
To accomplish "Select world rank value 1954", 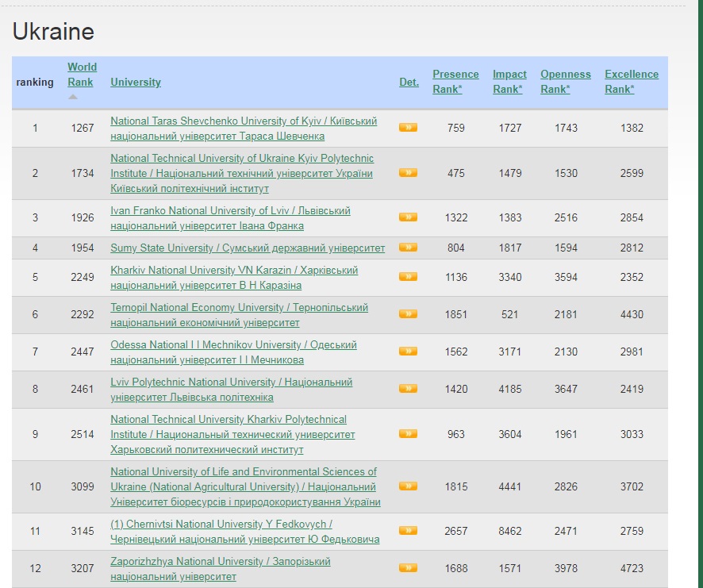I will coord(83,248).
